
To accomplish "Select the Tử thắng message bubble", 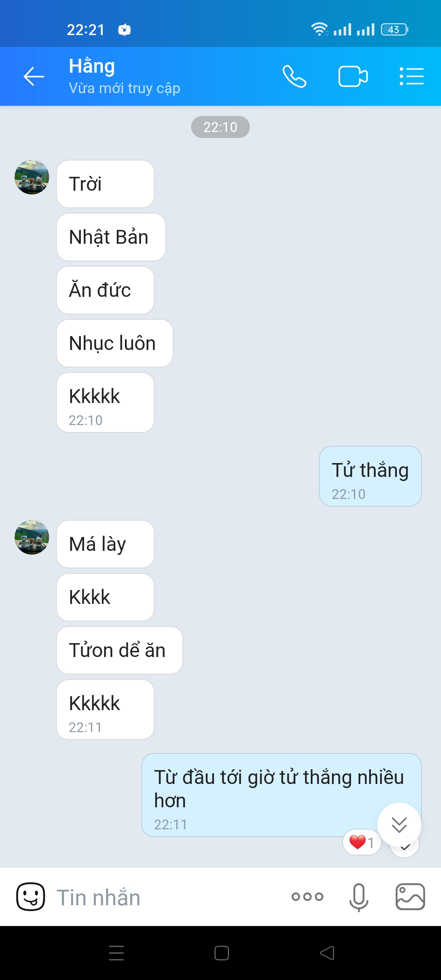I will [x=370, y=477].
